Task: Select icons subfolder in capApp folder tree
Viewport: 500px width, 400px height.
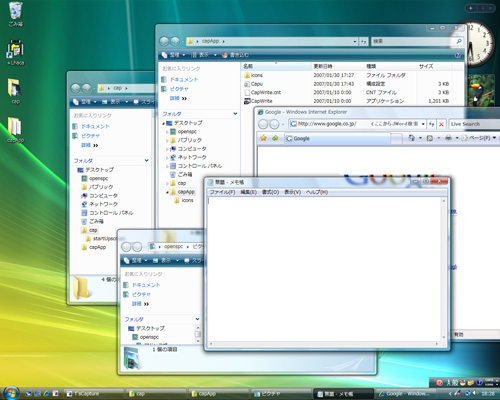Action: pyautogui.click(x=187, y=200)
